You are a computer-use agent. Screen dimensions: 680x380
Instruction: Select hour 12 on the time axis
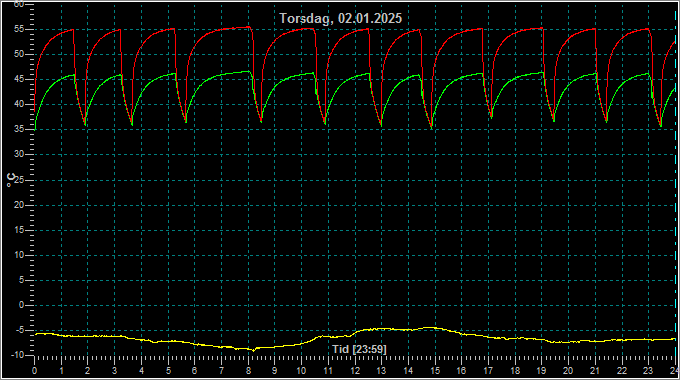click(355, 371)
